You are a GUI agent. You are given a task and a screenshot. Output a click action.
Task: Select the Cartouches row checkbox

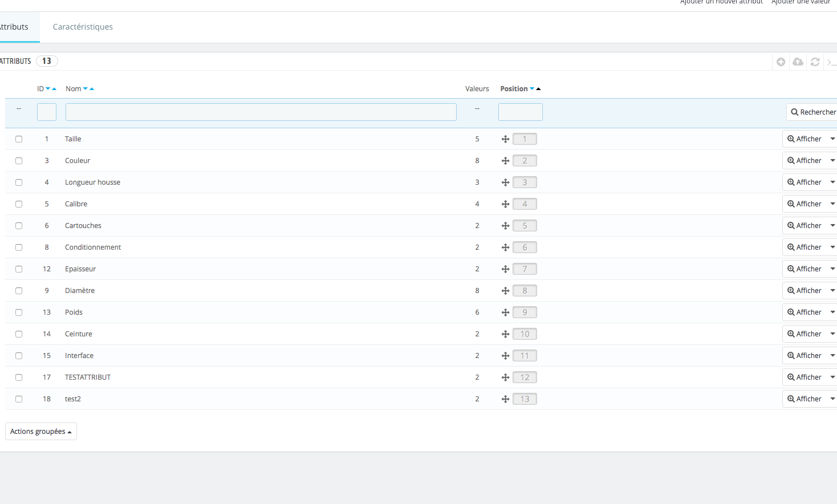coord(19,226)
